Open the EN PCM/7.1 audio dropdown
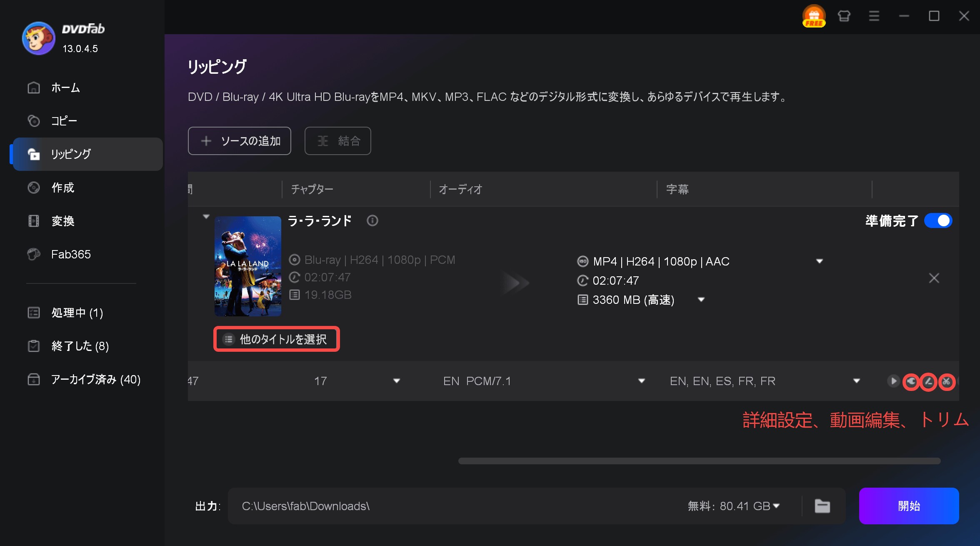This screenshot has height=546, width=980. point(642,381)
